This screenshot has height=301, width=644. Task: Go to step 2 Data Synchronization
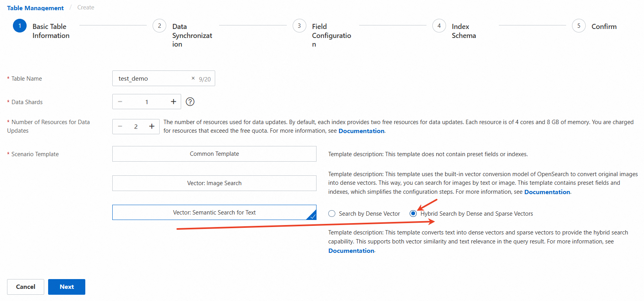coord(160,26)
